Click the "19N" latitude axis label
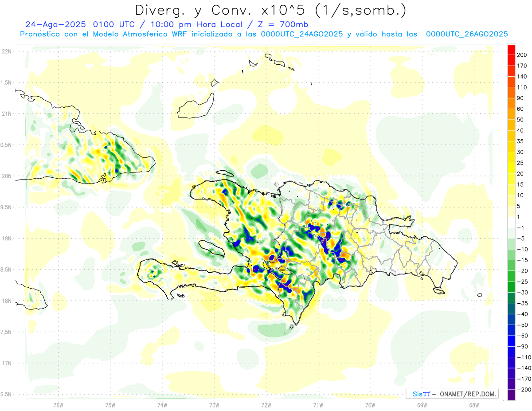 click(x=7, y=238)
